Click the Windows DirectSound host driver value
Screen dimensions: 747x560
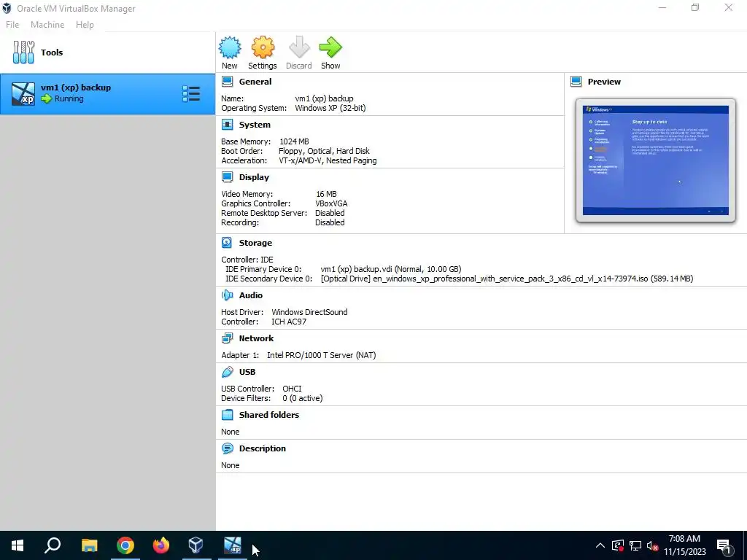click(309, 312)
